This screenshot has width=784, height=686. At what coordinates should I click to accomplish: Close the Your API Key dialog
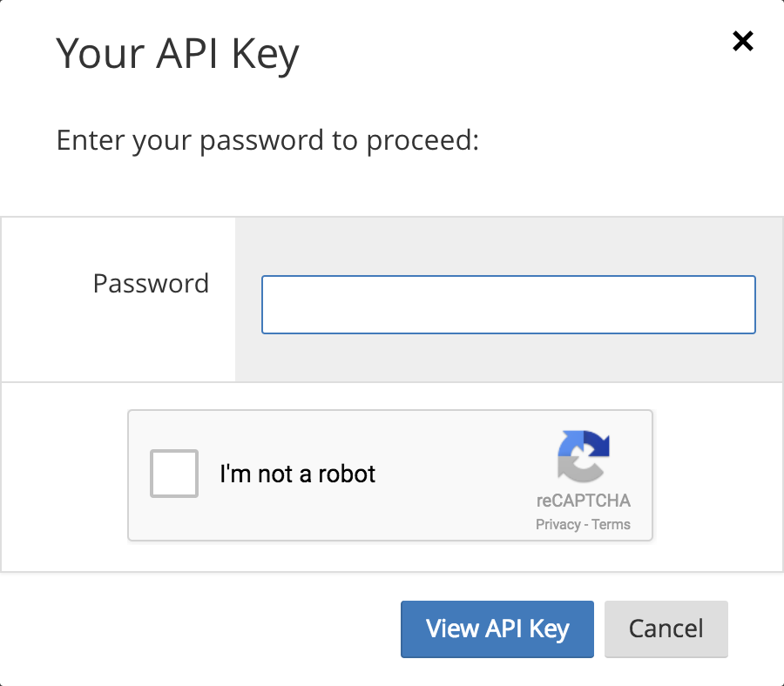(x=742, y=41)
